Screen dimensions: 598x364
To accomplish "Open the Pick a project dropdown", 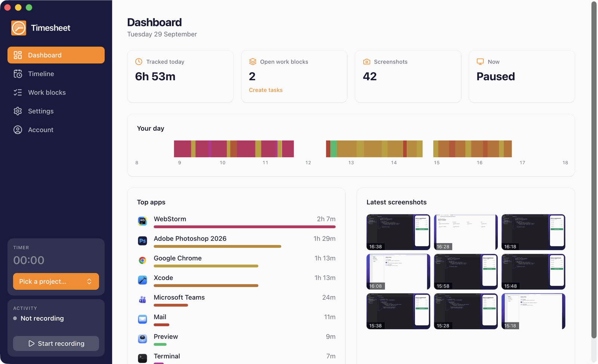I will (56, 281).
